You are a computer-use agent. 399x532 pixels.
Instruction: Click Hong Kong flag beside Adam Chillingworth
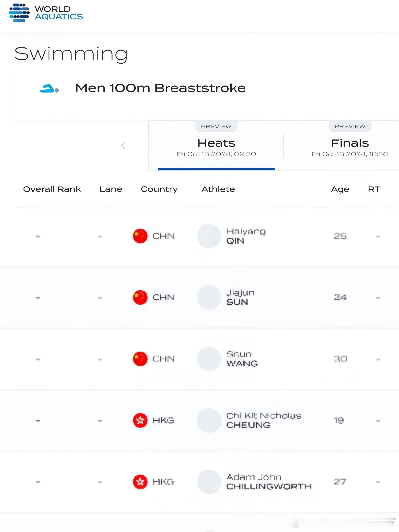140,482
